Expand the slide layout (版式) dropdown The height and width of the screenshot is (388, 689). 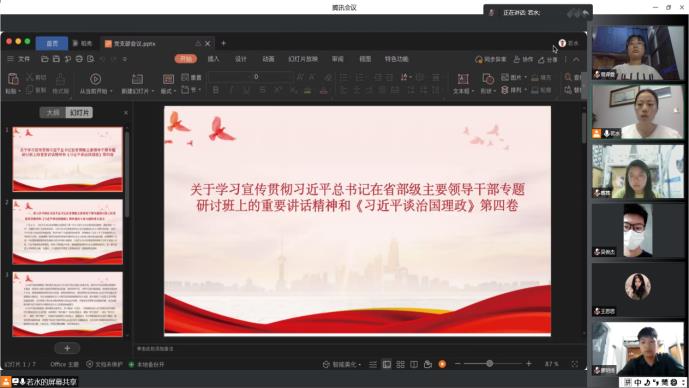[x=168, y=91]
